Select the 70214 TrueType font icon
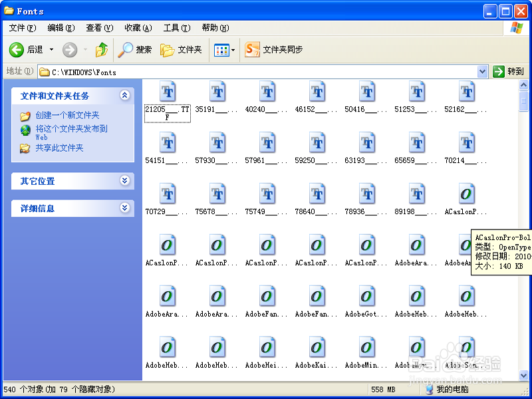Image resolution: width=532 pixels, height=399 pixels. (x=467, y=143)
